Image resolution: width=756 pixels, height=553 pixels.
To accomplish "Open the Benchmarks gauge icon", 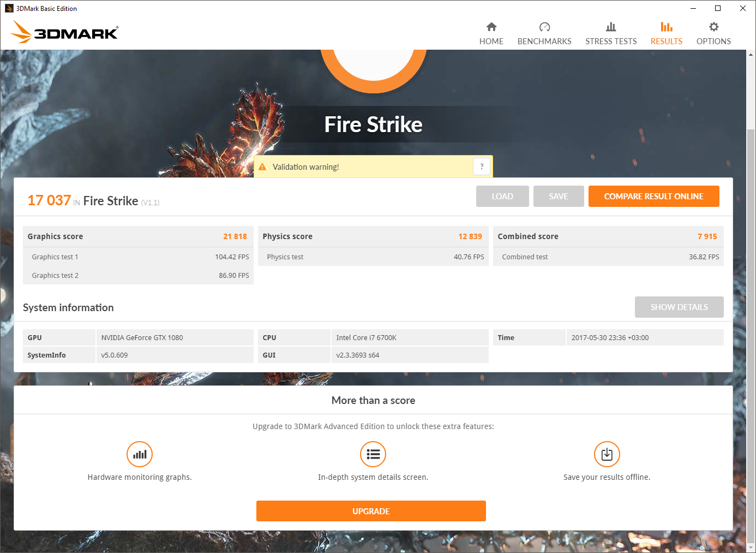I will pos(544,27).
